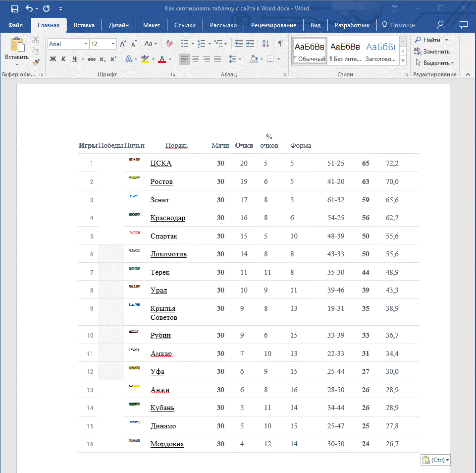Click the Format Painter brush icon
Screen dimensions: 476x473
(x=36, y=62)
